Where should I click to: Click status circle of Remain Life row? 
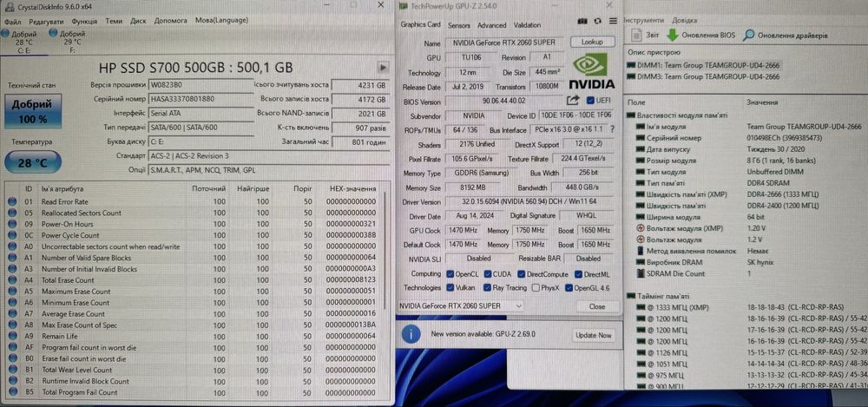coord(12,336)
